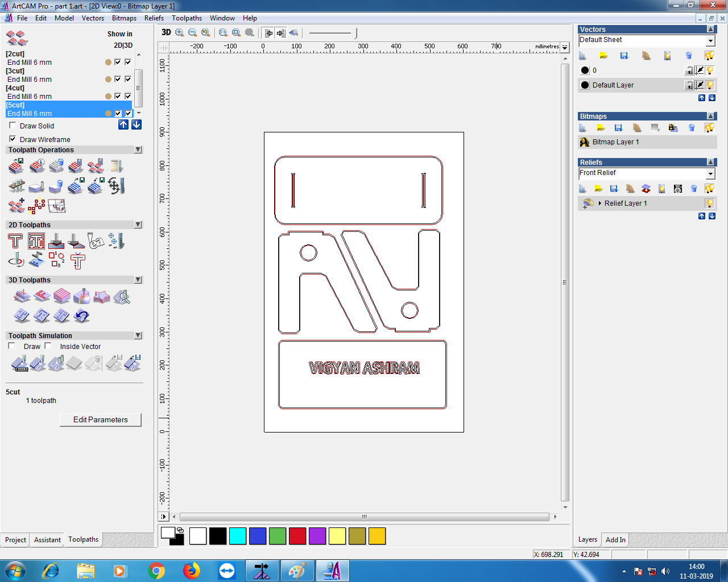Delete the bitmap layer with trash icon

point(691,128)
